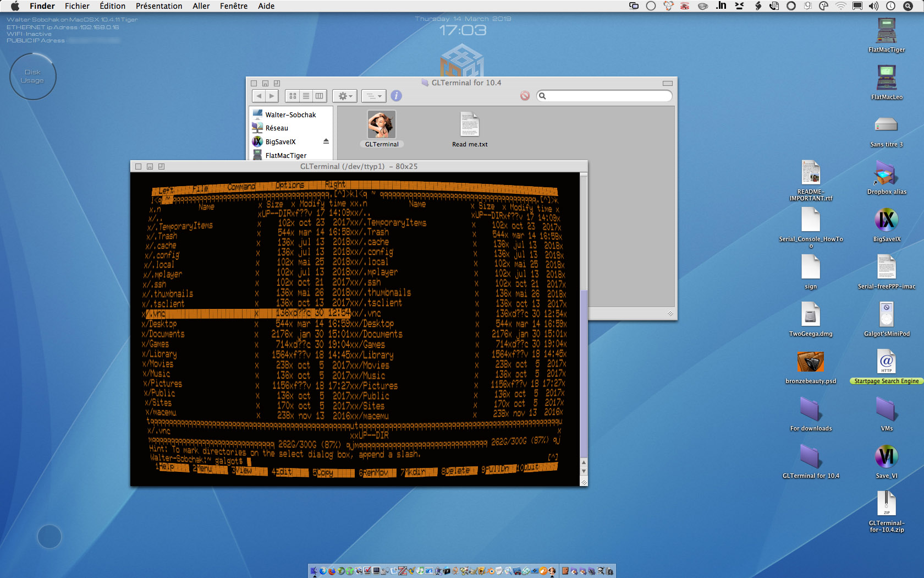The image size is (924, 578).
Task: Click the red stop icon beside search
Action: 525,96
